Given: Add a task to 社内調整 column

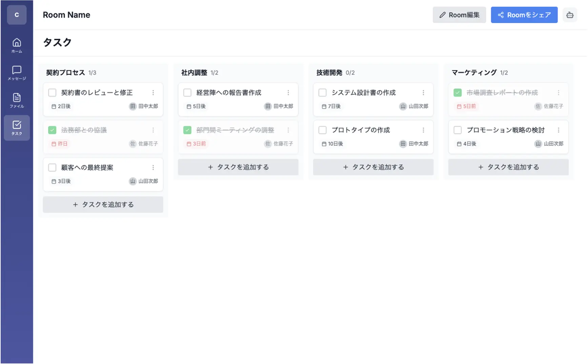Looking at the screenshot, I should [x=238, y=167].
